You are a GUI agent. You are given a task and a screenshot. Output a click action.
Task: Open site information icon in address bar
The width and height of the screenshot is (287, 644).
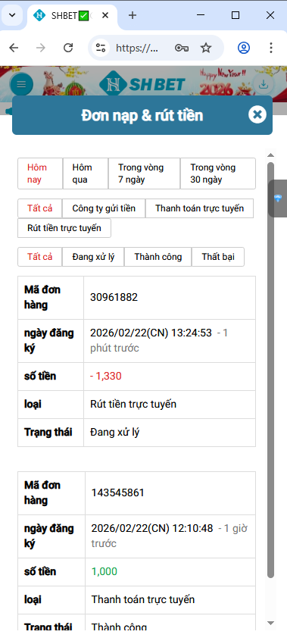click(101, 48)
